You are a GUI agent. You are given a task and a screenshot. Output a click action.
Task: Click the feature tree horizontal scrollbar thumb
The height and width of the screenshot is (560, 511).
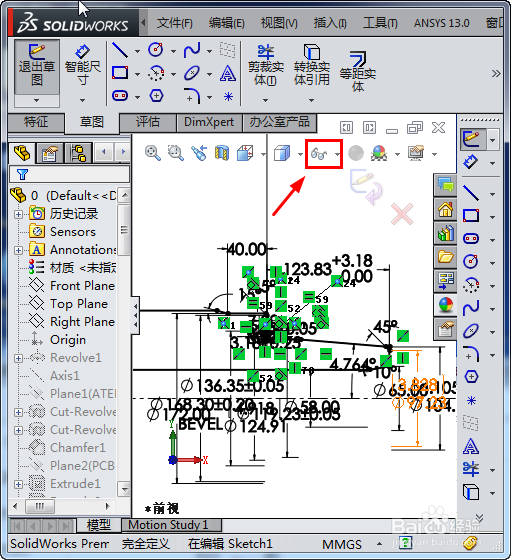pos(40,506)
